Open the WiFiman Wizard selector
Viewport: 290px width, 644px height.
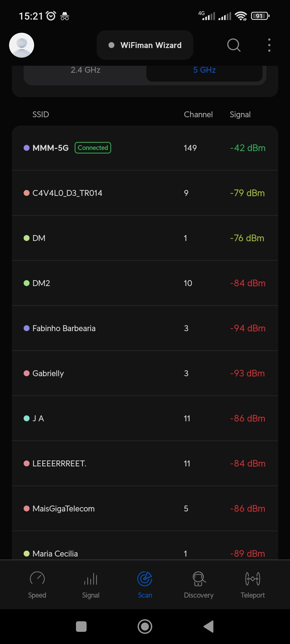click(145, 45)
